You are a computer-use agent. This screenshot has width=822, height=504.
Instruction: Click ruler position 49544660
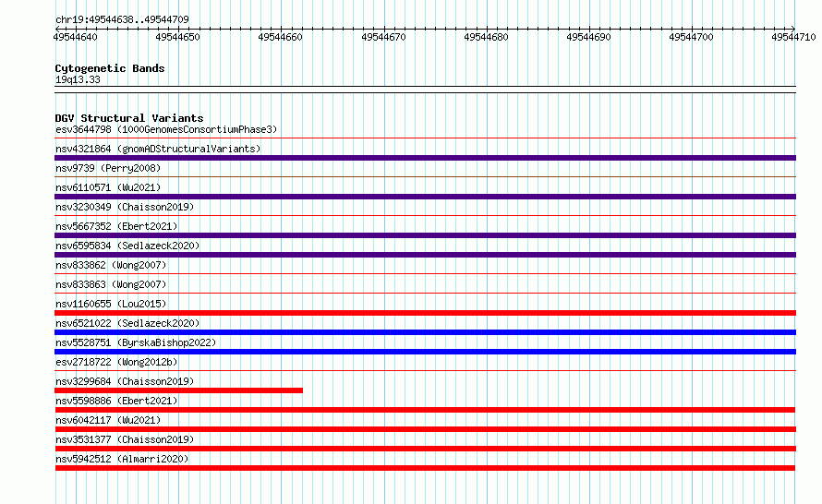281,37
